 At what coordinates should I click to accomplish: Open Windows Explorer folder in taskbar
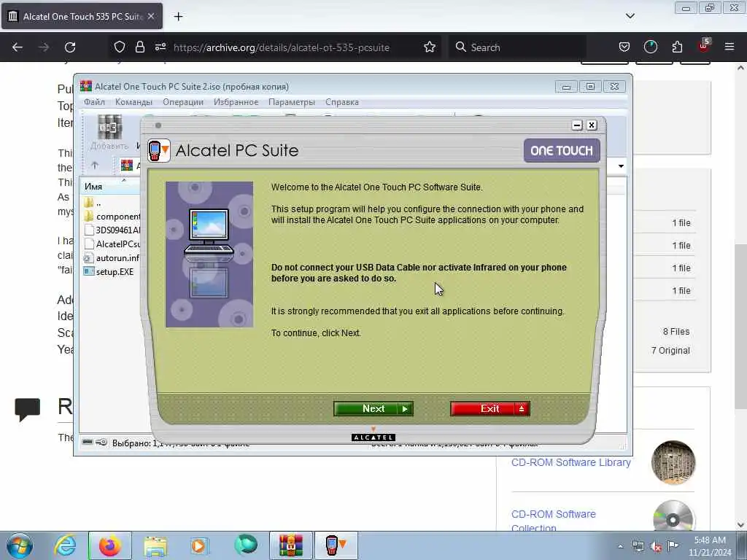pos(155,545)
